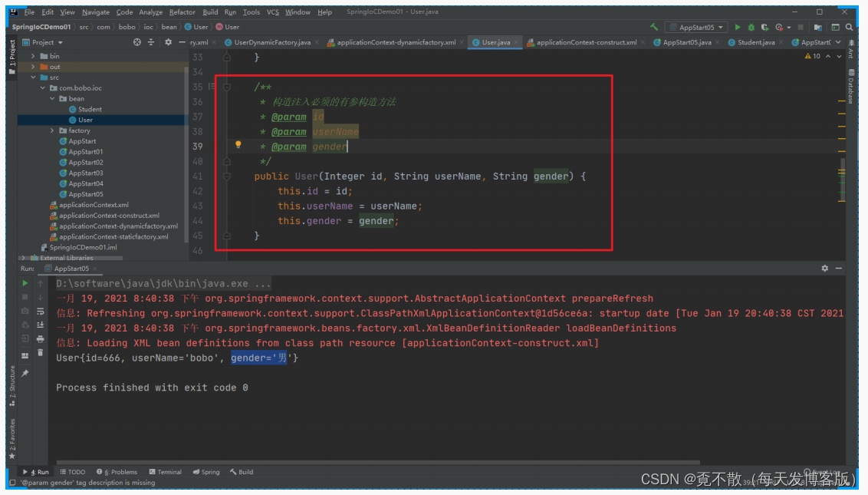Open the Analyze menu
This screenshot has width=868, height=495.
click(150, 12)
